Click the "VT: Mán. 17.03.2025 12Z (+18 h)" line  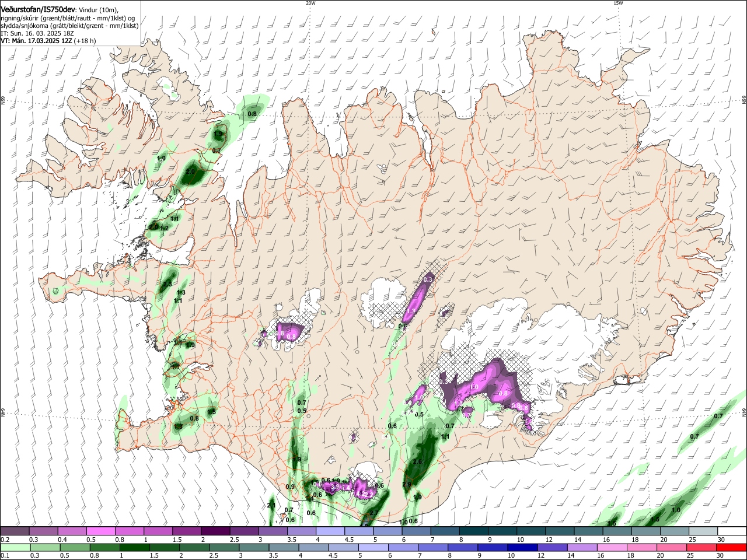point(48,41)
